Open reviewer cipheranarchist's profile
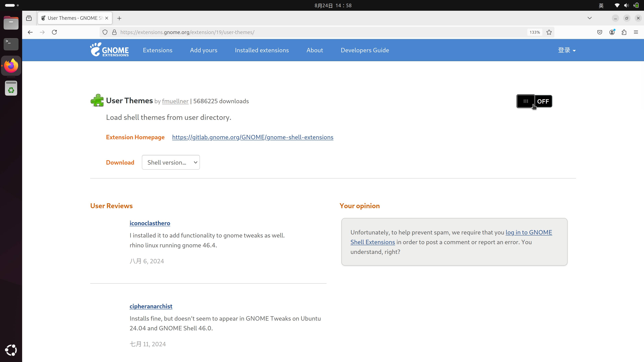 click(151, 306)
